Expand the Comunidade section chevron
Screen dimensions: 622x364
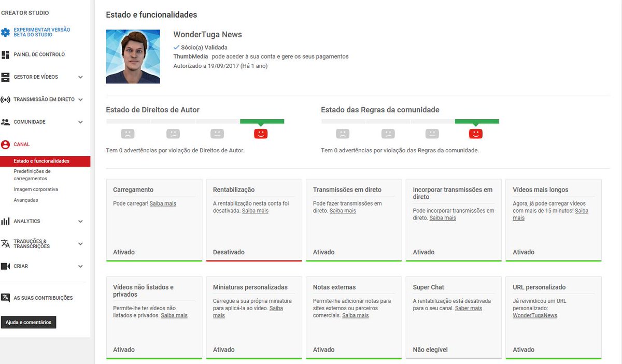pos(80,122)
